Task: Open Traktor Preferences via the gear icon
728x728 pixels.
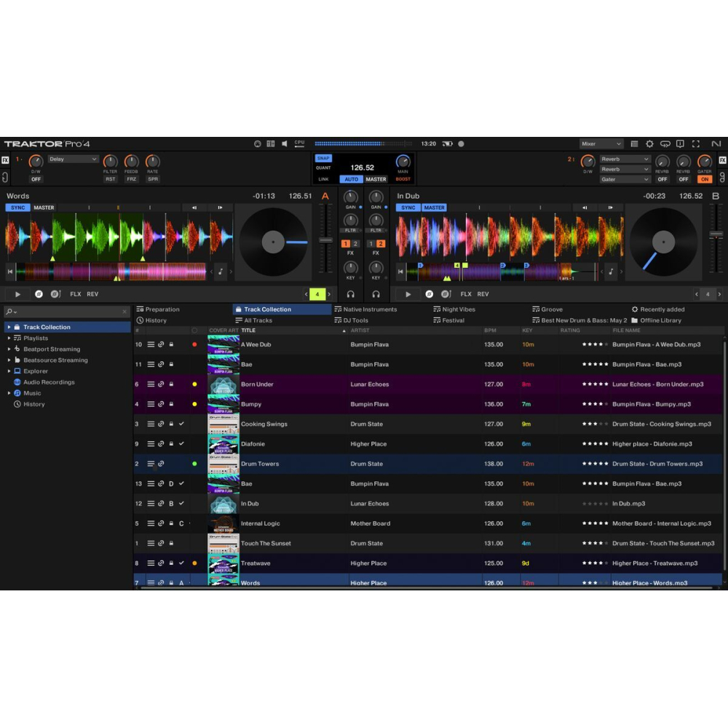Action: pyautogui.click(x=649, y=143)
